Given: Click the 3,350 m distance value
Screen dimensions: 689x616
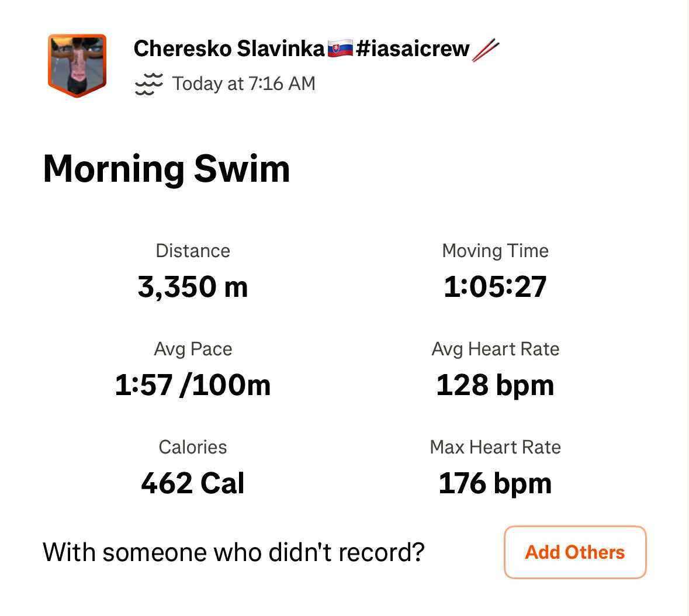Looking at the screenshot, I should pos(193,287).
